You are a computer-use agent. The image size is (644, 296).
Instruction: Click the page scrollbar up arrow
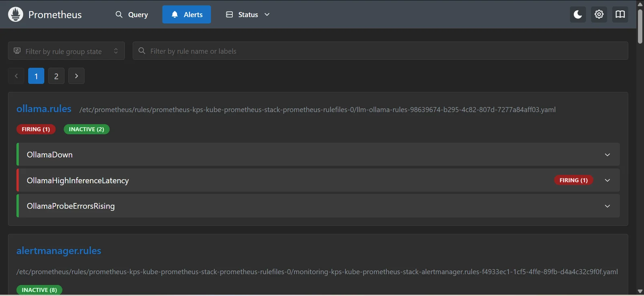point(640,4)
